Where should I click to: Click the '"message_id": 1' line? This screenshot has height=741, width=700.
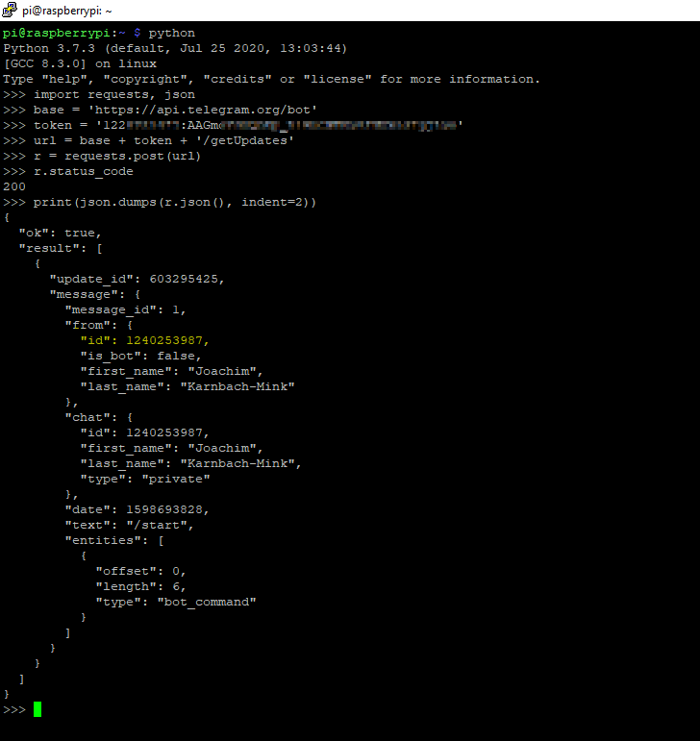(125, 310)
